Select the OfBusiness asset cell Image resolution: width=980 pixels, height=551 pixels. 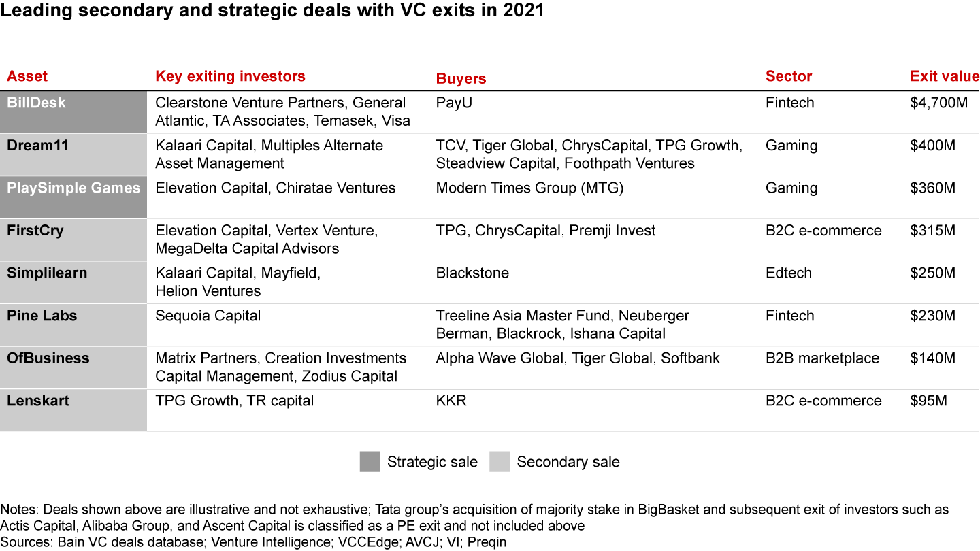(73, 367)
